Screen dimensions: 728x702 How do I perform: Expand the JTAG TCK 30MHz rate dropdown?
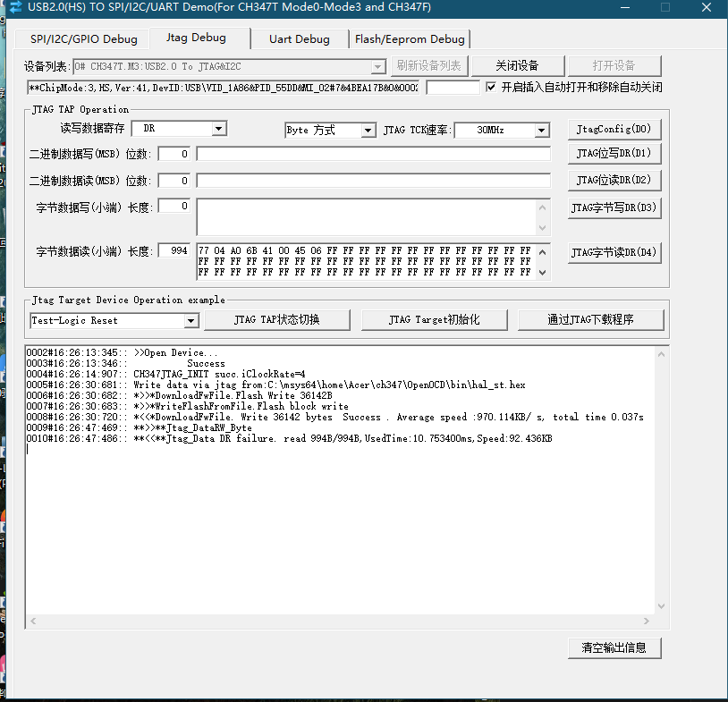[541, 130]
